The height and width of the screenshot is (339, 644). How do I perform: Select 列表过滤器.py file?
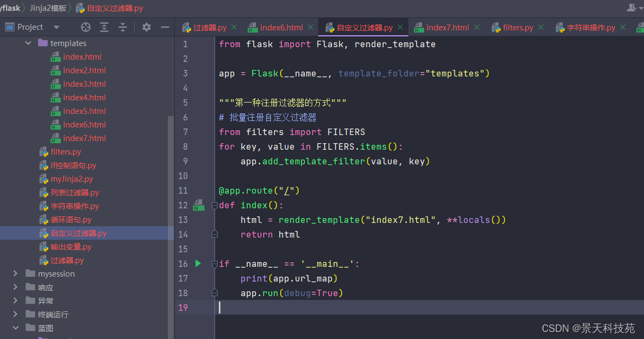75,193
